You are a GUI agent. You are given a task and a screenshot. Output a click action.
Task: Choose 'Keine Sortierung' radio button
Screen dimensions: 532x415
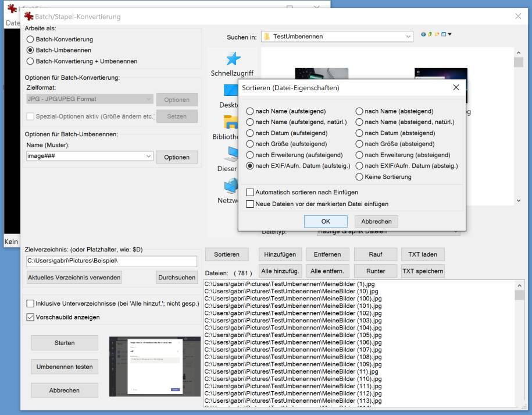[x=359, y=177]
